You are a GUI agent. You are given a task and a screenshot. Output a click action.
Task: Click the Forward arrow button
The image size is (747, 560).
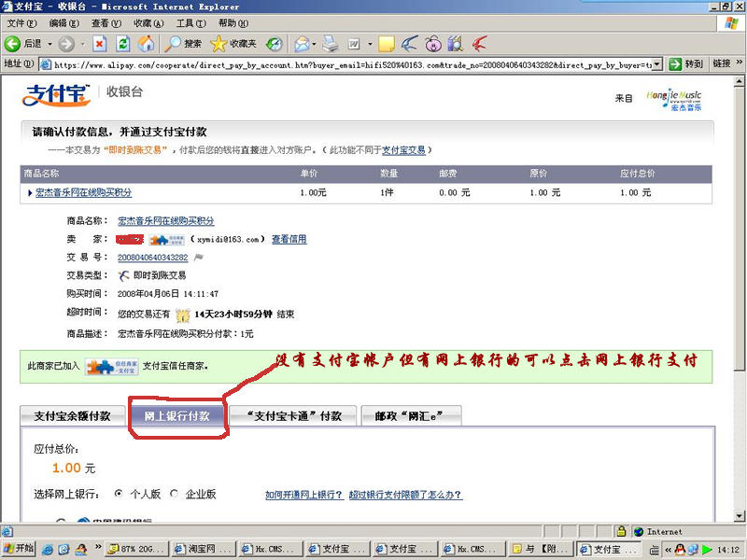click(x=66, y=44)
